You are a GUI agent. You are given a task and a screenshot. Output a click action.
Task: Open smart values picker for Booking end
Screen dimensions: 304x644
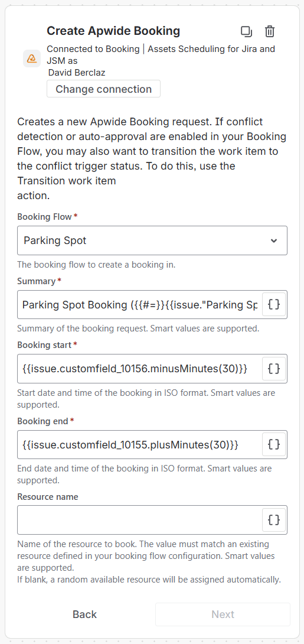click(x=274, y=444)
